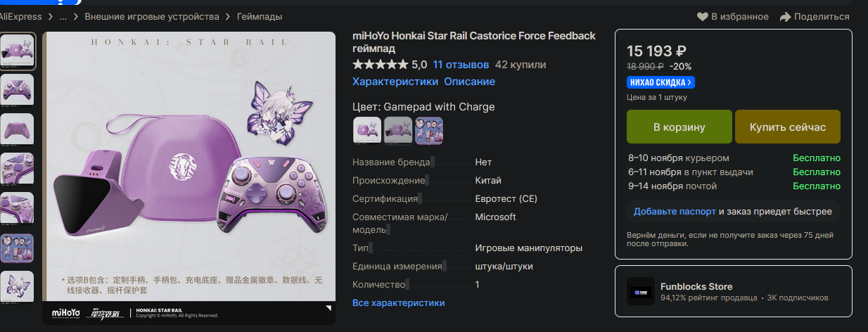The width and height of the screenshot is (868, 332).
Task: Click the Добавьте паспорт link
Action: (x=675, y=211)
